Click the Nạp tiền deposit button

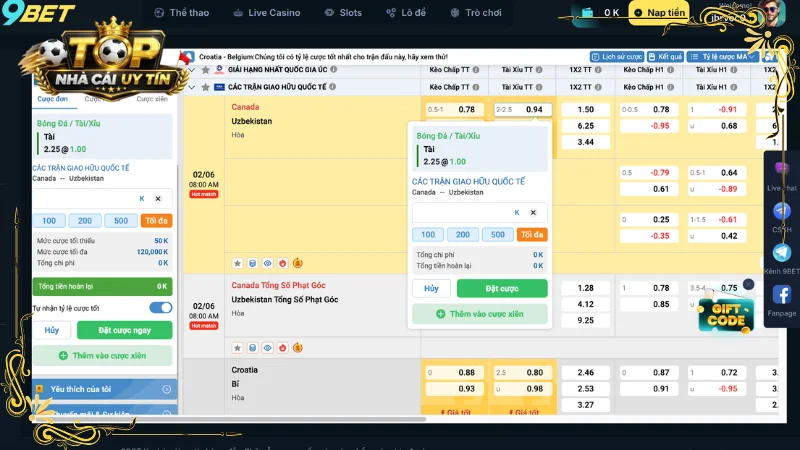659,13
